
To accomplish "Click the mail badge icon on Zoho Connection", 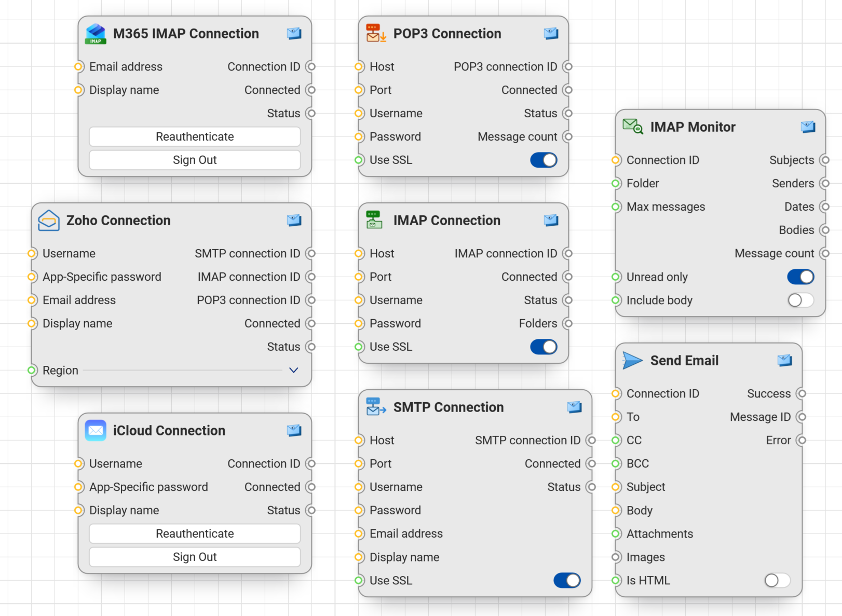I will tap(294, 221).
